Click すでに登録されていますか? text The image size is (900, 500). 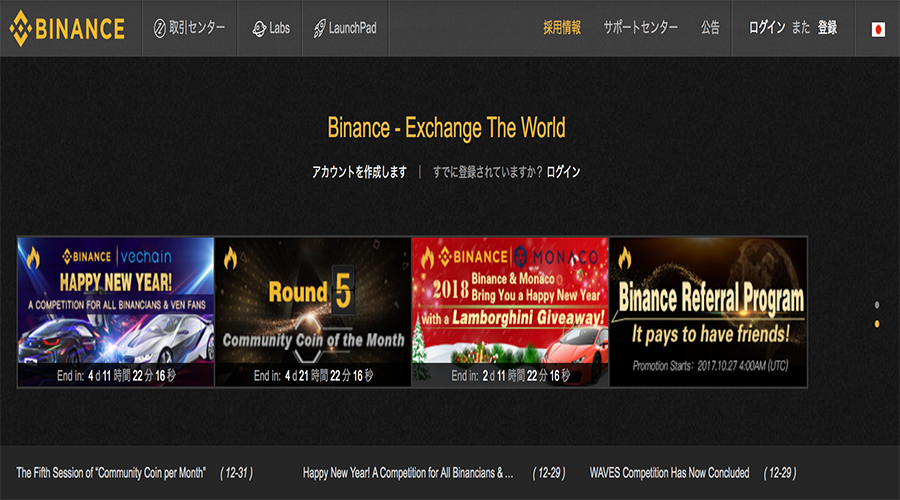tap(487, 172)
